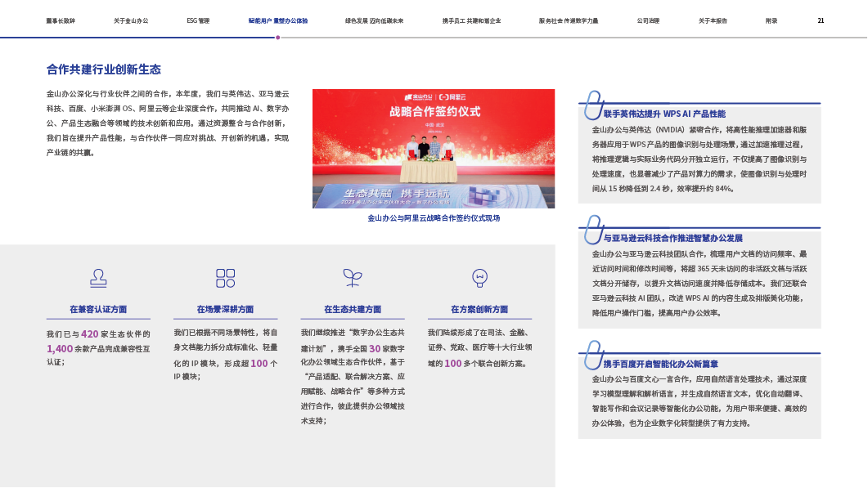Image resolution: width=868 pixels, height=488 pixels.
Task: Click the paperclip icon on the 百度 card
Action: (x=590, y=355)
